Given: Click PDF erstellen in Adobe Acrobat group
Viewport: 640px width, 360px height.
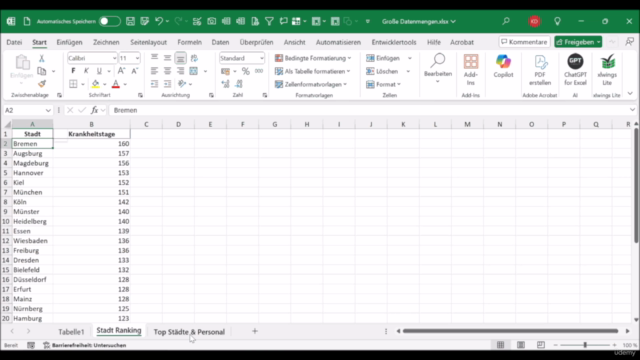Looking at the screenshot, I should pyautogui.click(x=540, y=70).
